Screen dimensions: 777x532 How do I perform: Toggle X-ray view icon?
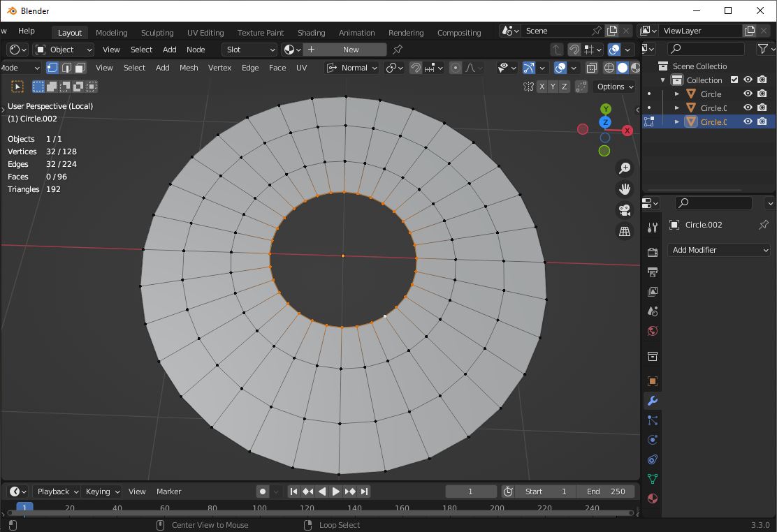coord(592,68)
